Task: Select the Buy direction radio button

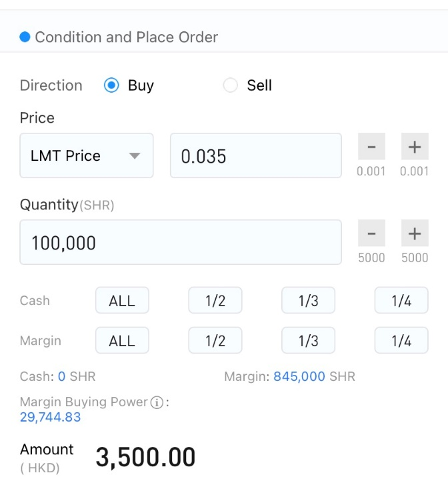Action: (x=111, y=85)
